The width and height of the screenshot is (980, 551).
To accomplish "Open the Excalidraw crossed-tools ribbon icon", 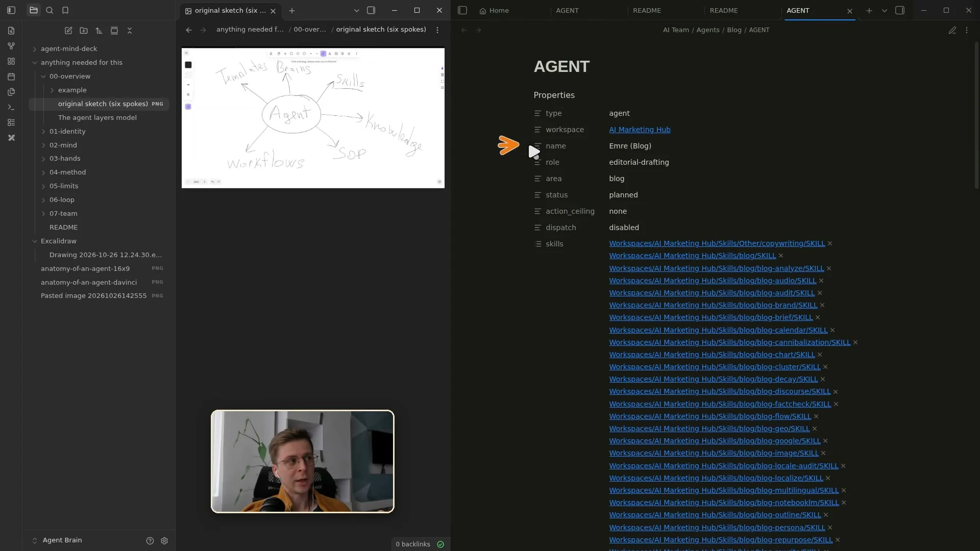I will point(11,138).
